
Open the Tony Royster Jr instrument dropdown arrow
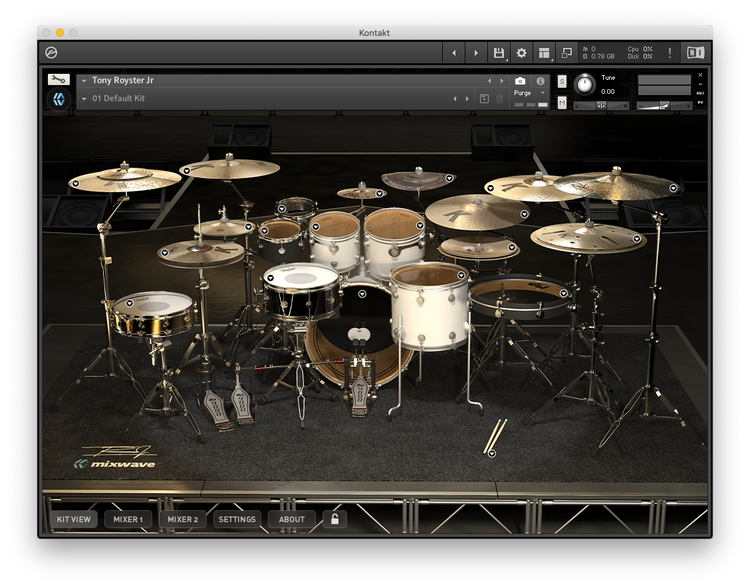pyautogui.click(x=84, y=81)
